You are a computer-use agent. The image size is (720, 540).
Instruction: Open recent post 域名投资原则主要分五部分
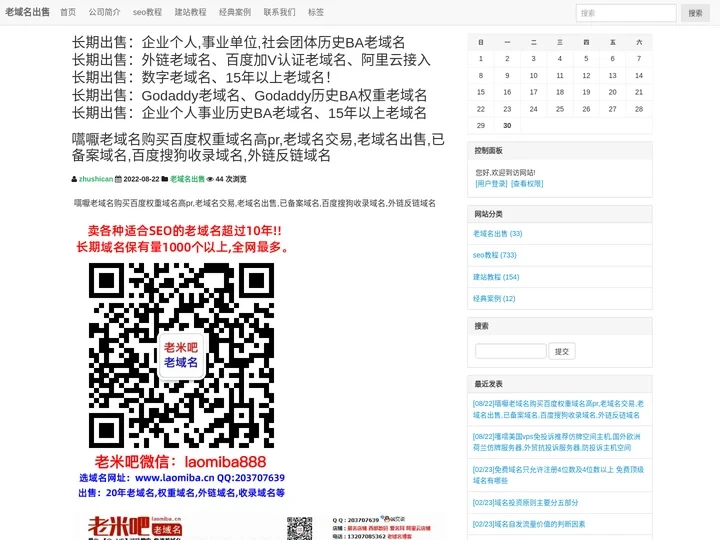coord(525,502)
